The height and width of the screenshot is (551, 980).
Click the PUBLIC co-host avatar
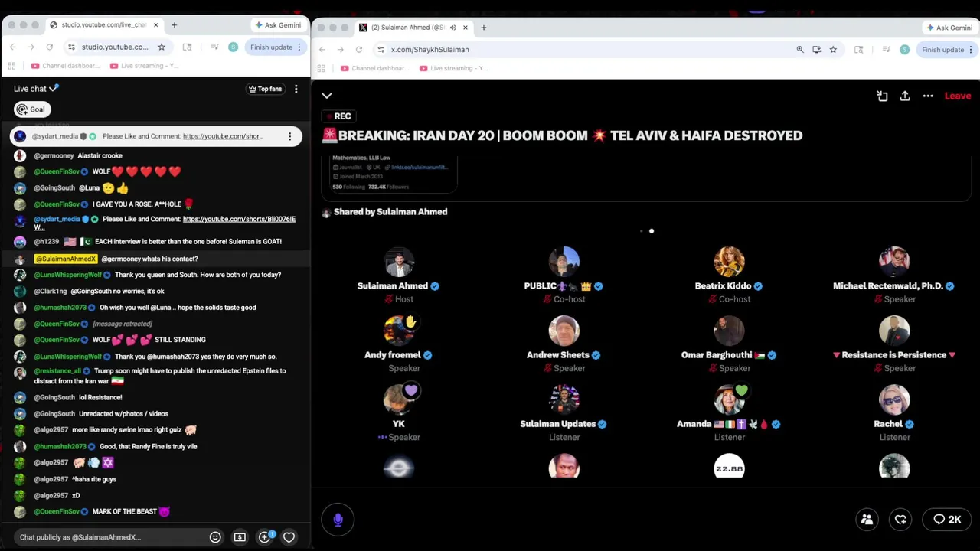click(563, 261)
